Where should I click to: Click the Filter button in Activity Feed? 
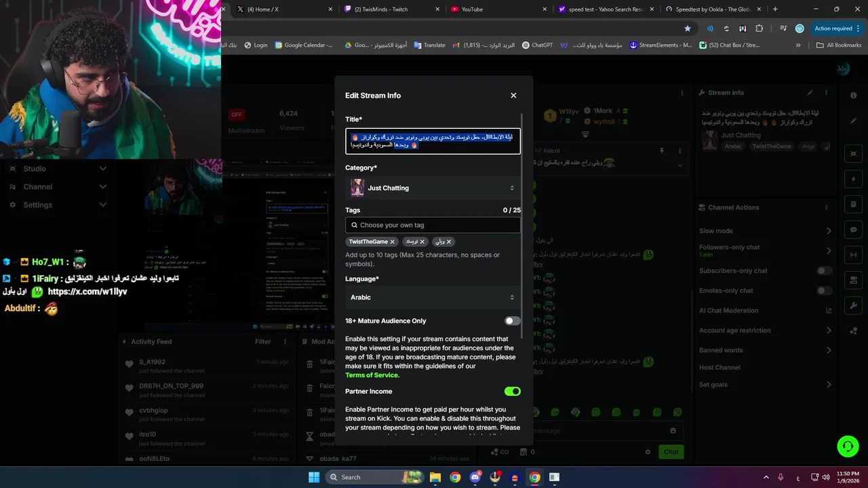click(x=262, y=342)
